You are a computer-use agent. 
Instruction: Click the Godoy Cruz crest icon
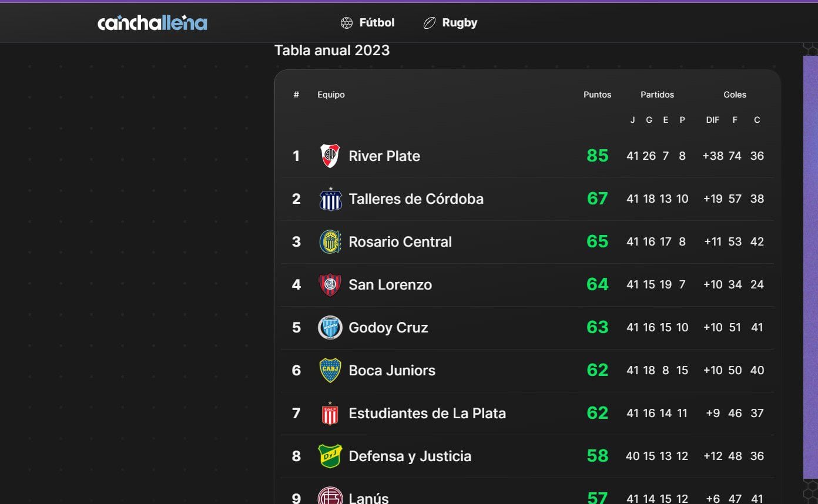point(330,328)
